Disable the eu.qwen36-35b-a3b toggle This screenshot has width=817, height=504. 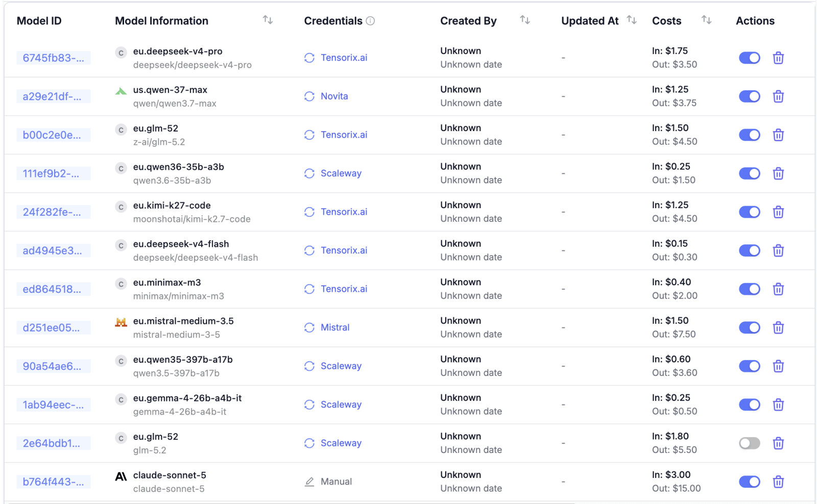750,173
